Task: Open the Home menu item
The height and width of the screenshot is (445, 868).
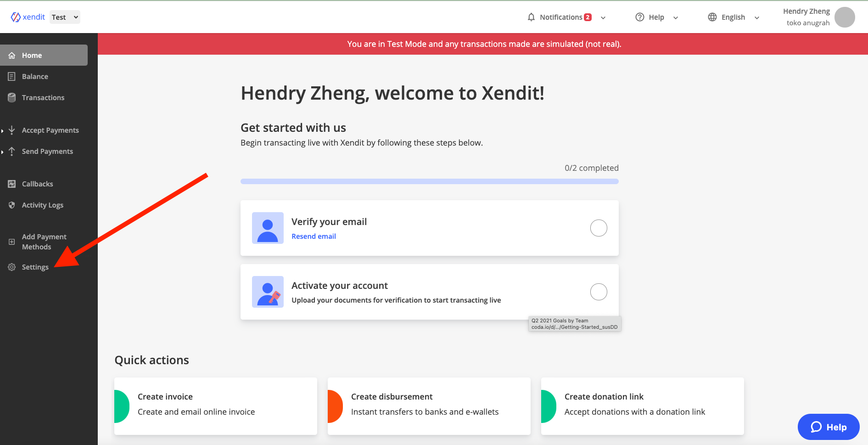Action: (x=44, y=55)
